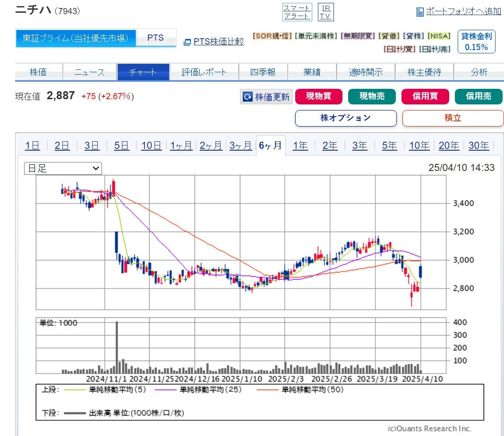Select the 10年 chart period
504x436 pixels.
coord(419,145)
